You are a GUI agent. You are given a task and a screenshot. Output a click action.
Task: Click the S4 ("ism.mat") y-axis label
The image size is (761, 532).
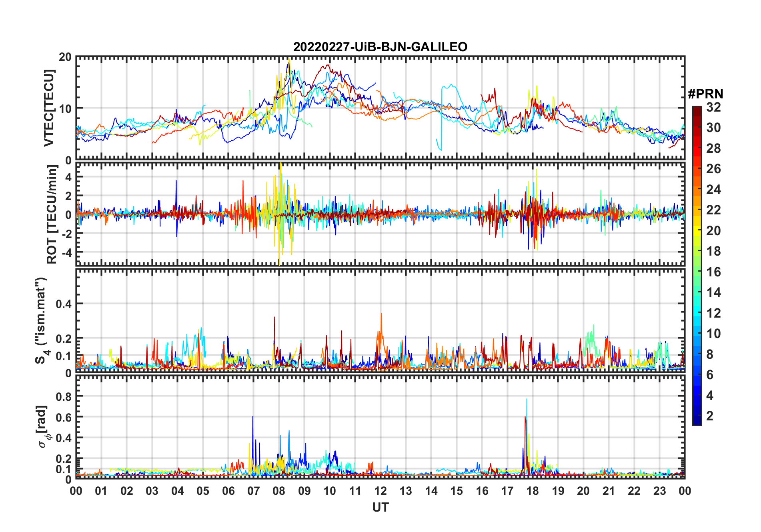coord(41,320)
